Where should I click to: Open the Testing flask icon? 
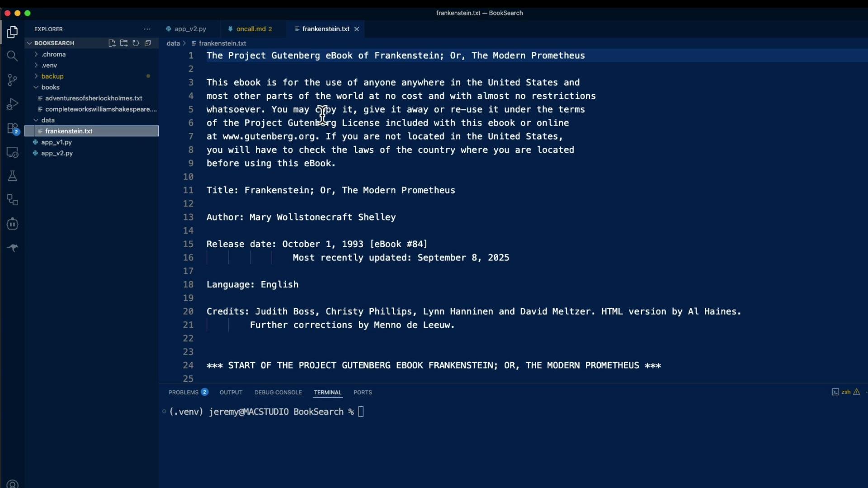12,176
